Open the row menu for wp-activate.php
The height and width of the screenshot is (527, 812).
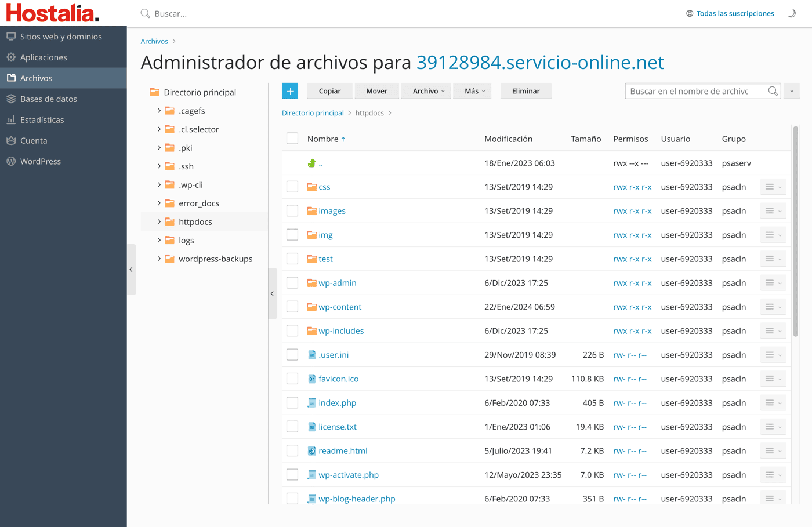click(x=773, y=475)
